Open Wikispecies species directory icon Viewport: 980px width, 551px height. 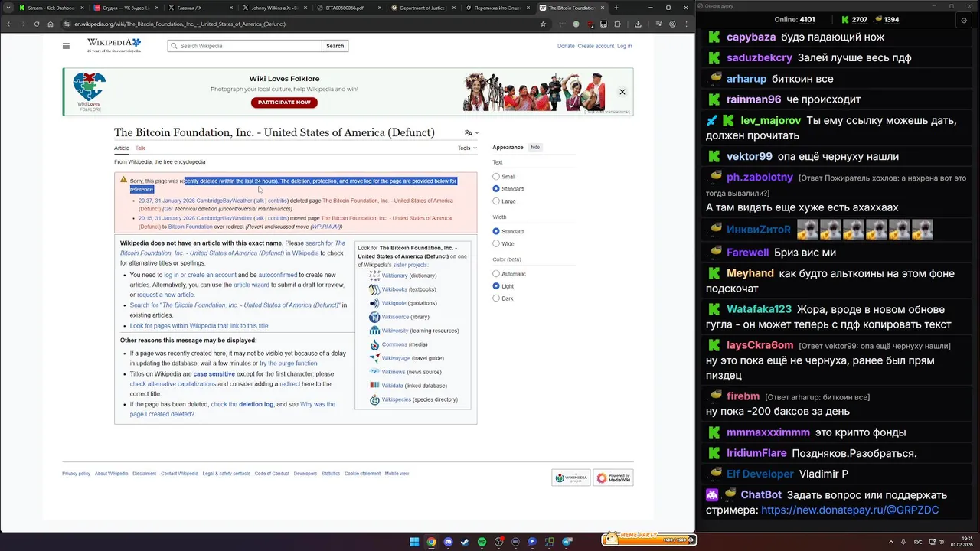point(374,399)
